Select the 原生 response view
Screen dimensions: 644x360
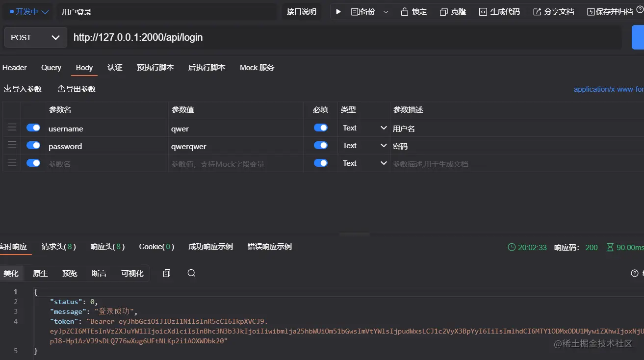click(40, 273)
